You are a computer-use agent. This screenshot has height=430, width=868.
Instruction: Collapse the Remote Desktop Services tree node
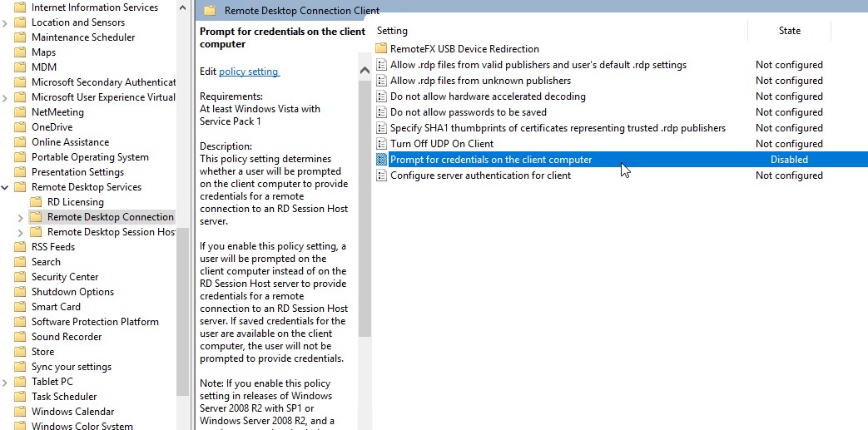pos(6,187)
